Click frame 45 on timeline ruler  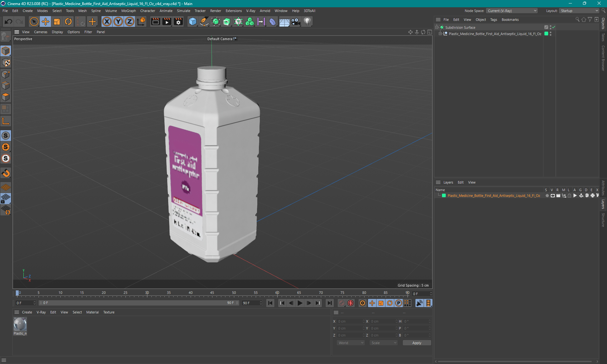click(212, 293)
